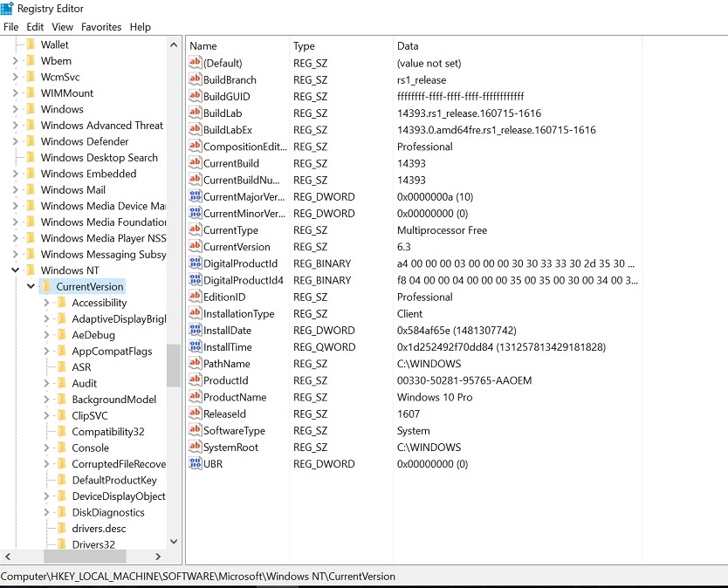This screenshot has height=588, width=728.
Task: Select the InstallationType value name
Action: click(238, 314)
